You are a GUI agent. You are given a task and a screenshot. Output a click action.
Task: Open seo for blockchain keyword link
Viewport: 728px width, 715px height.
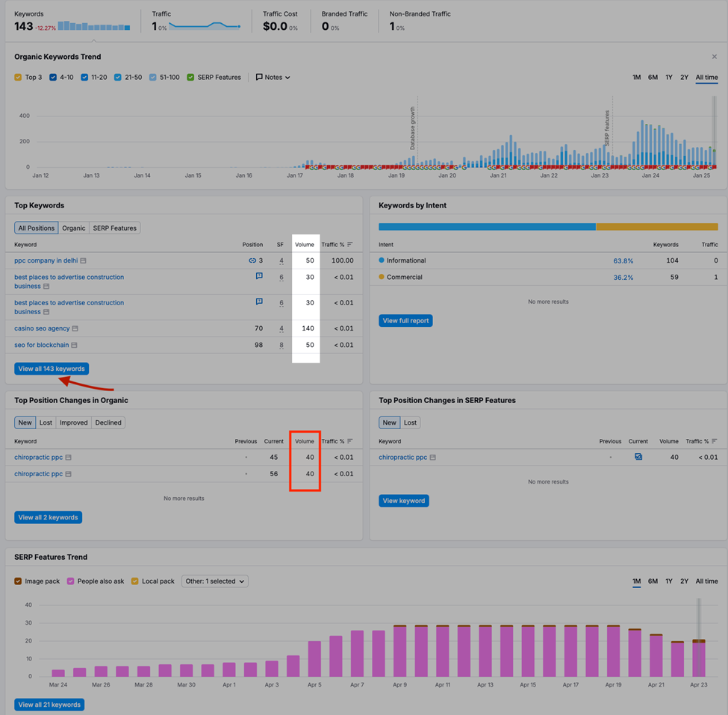pyautogui.click(x=41, y=346)
